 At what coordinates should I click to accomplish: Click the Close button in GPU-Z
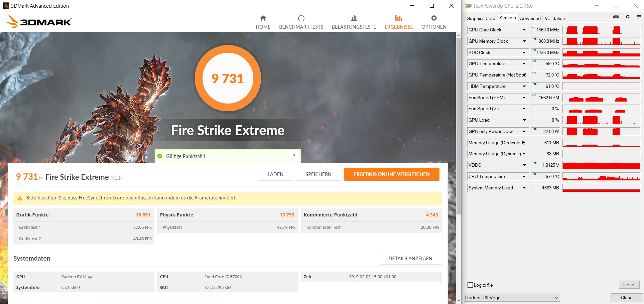pos(627,298)
